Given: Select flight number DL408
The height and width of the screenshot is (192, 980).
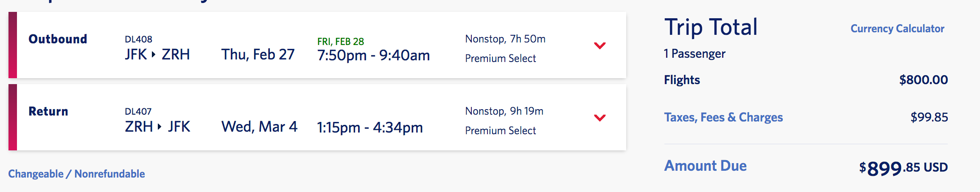Looking at the screenshot, I should pos(138,39).
